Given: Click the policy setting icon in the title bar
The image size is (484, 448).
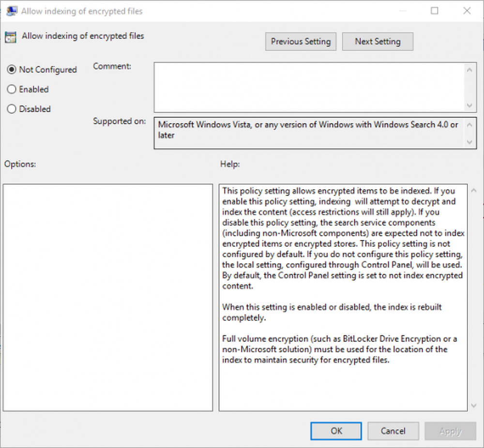Looking at the screenshot, I should pyautogui.click(x=11, y=11).
